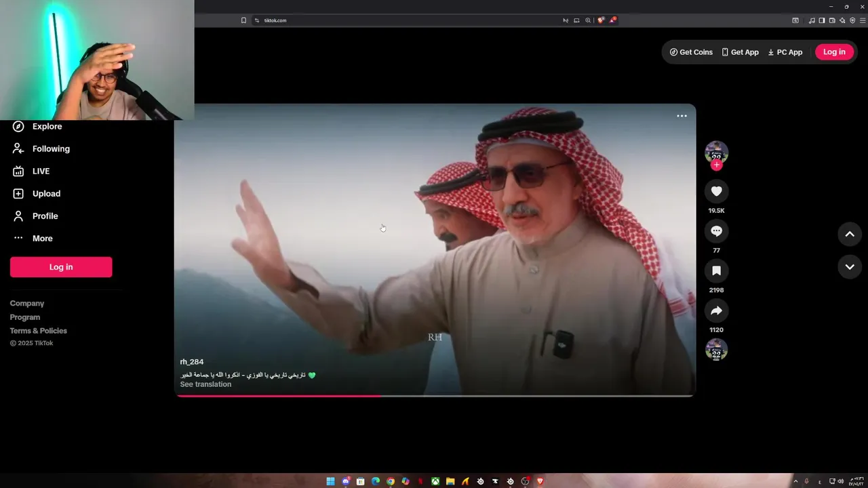Open the Upload page
Screen dimensions: 868x488
pos(37,193)
